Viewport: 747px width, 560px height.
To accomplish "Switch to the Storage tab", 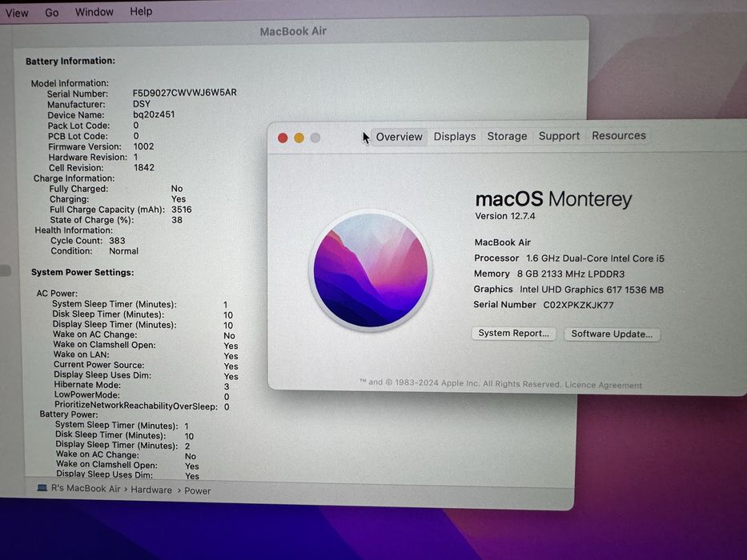I will click(507, 136).
